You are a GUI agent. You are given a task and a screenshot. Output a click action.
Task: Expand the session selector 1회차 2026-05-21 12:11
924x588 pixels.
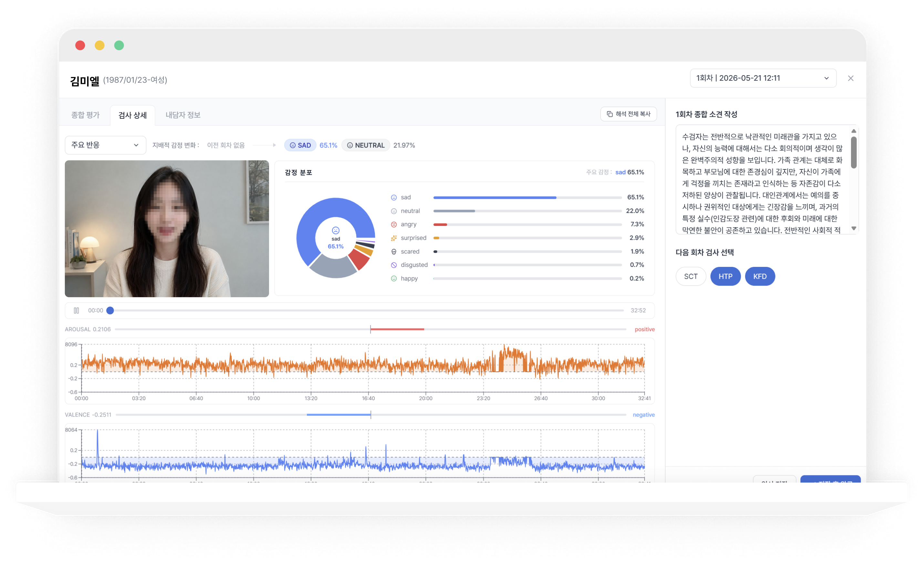[x=763, y=78]
